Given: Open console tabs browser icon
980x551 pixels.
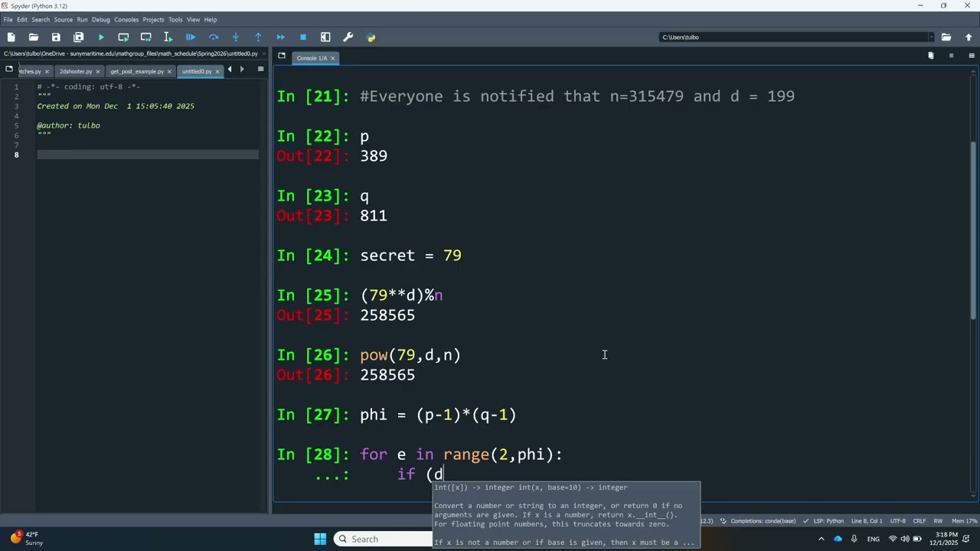Looking at the screenshot, I should (282, 56).
